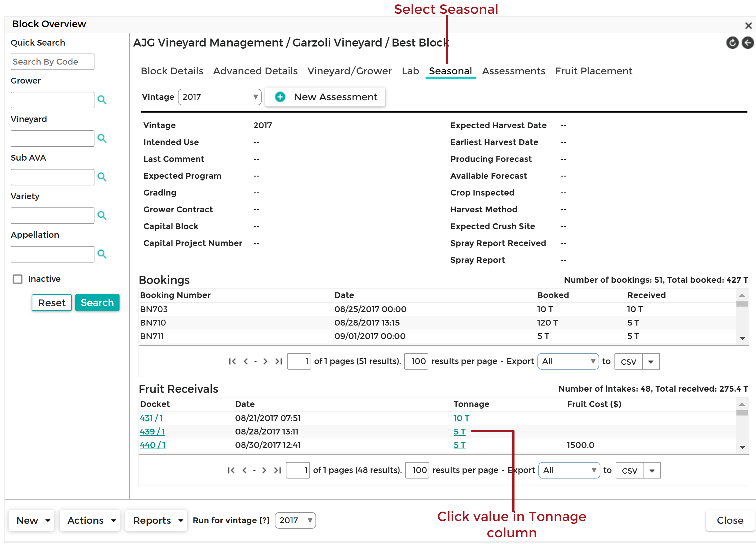Viewport: 756px width, 544px height.
Task: Go to last page in Fruit Receivals pager
Action: 278,470
